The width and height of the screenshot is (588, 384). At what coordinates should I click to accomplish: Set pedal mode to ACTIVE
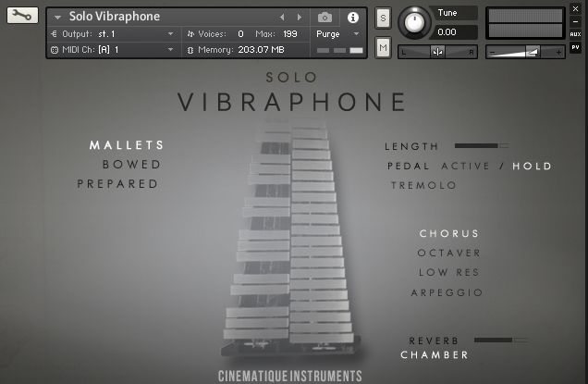(465, 166)
